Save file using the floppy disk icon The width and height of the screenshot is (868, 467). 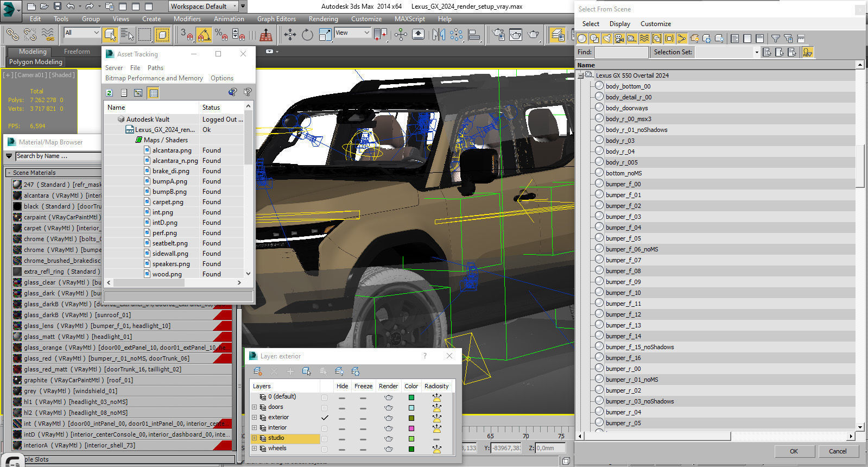pos(58,7)
